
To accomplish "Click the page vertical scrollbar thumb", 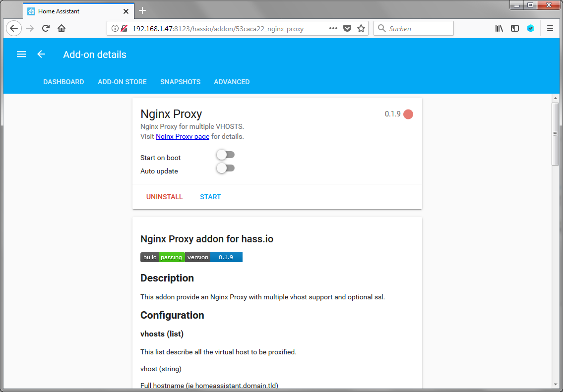I will pos(556,134).
